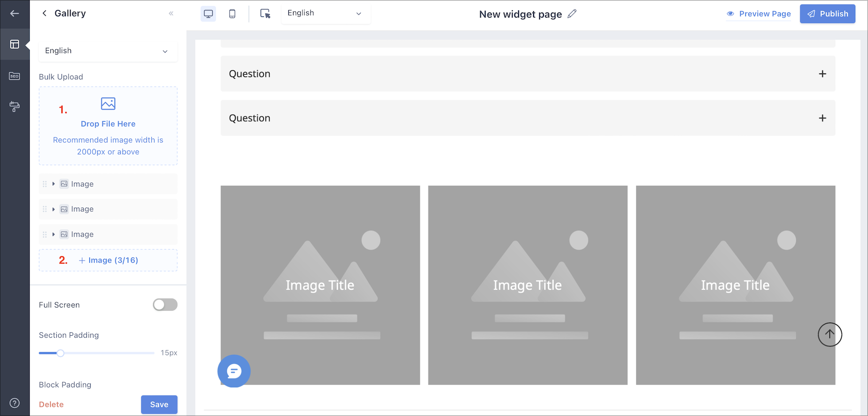Expand the second Question plus icon
Screen dimensions: 868x416
(x=822, y=118)
